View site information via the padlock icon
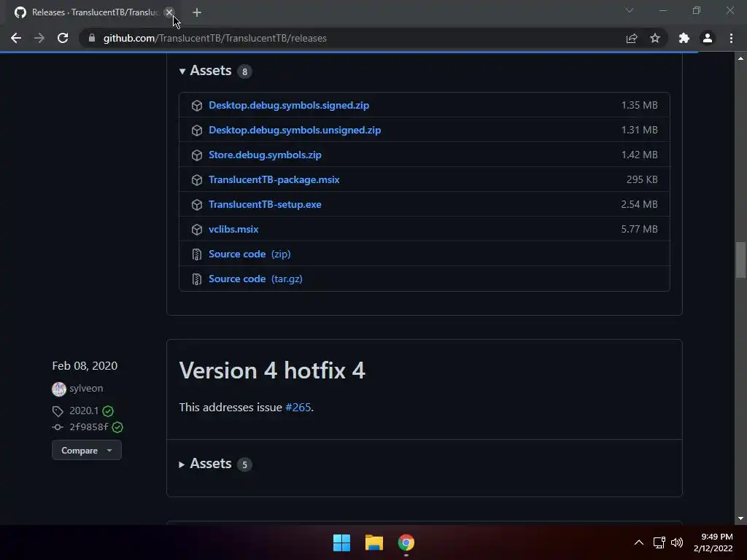Screen dimensions: 747x560 click(92, 38)
